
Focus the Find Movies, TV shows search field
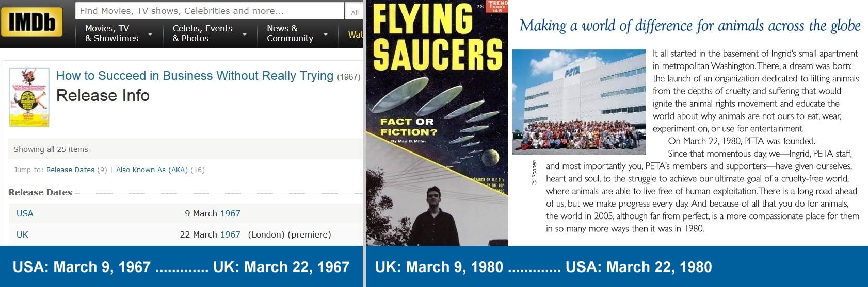209,11
